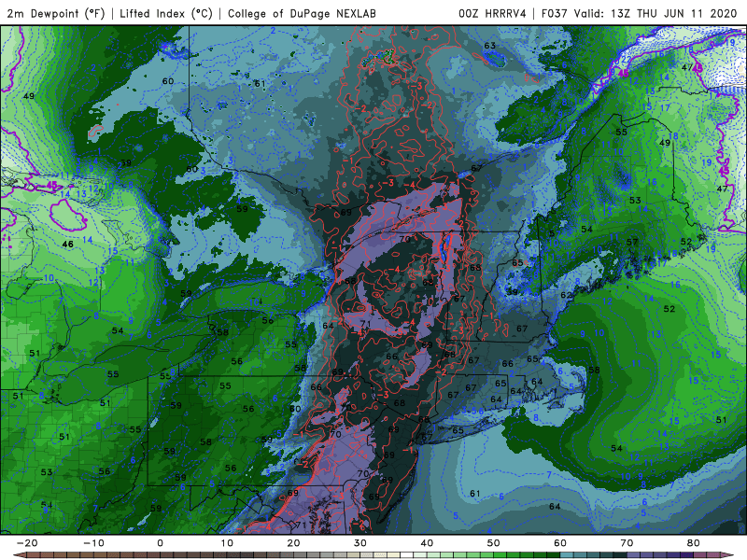Click the '80' tick label on the color scale

click(694, 543)
